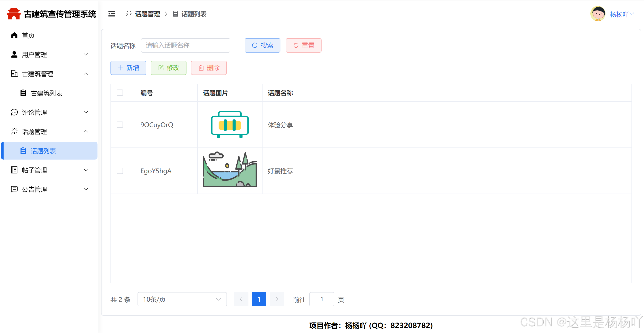Open the 10条/页 page size dropdown

point(182,299)
